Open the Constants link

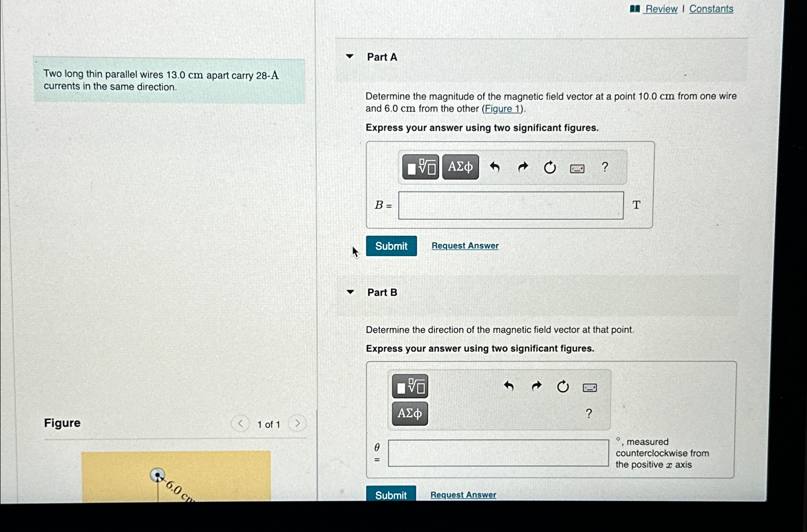[x=711, y=9]
